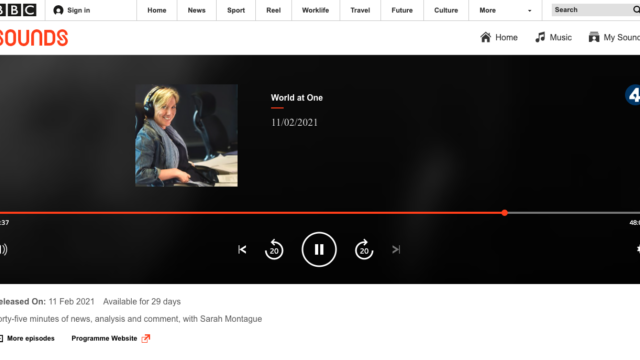Focus the Search input field
The height and width of the screenshot is (360, 640).
coord(592,10)
